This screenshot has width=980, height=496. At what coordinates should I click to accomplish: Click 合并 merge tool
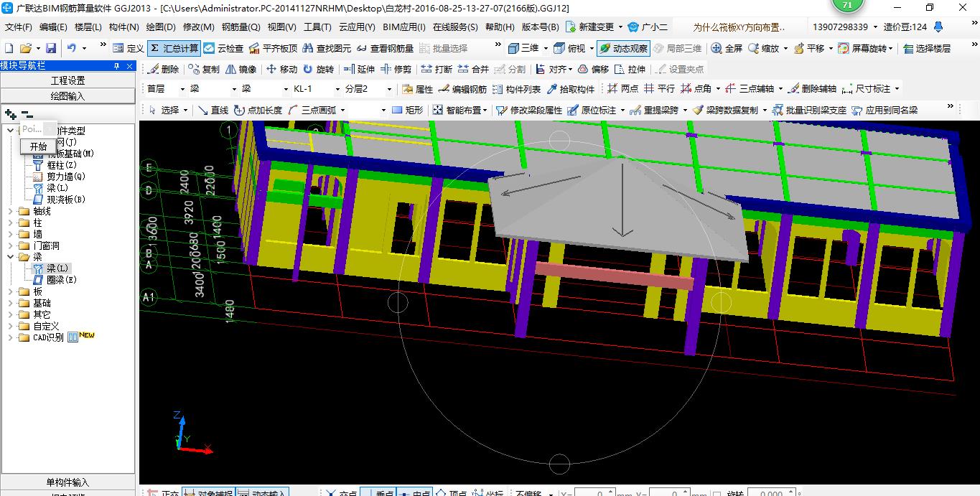473,69
